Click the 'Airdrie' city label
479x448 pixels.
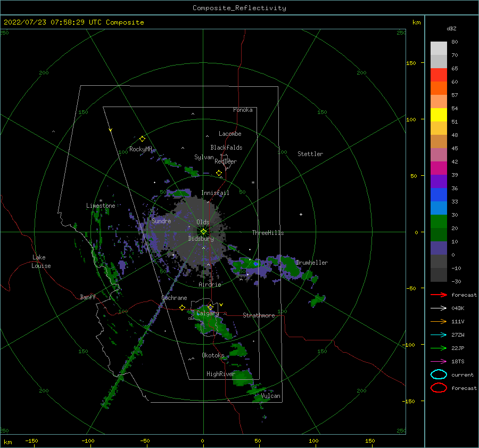[210, 284]
